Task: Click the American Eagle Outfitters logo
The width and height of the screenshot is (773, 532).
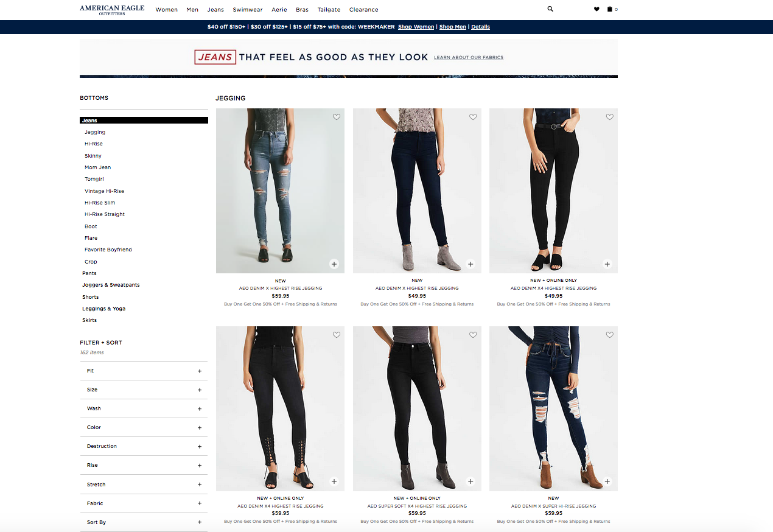Action: pos(112,10)
